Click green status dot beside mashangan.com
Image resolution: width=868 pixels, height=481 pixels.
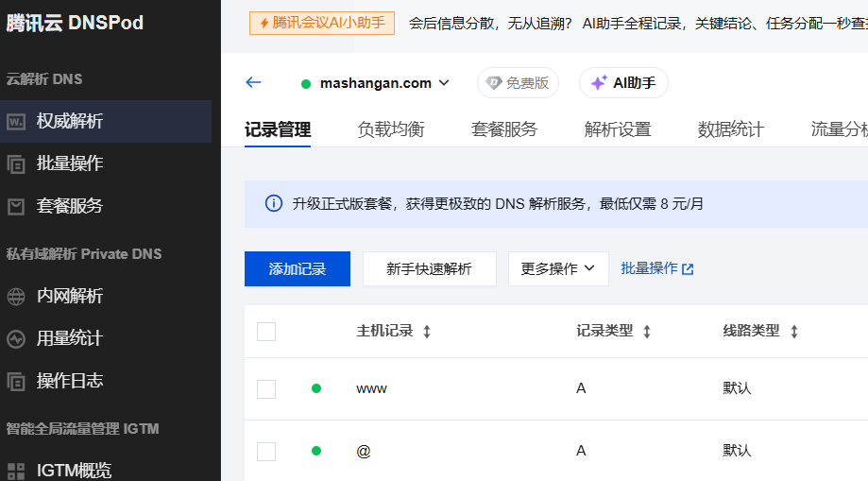coord(306,84)
